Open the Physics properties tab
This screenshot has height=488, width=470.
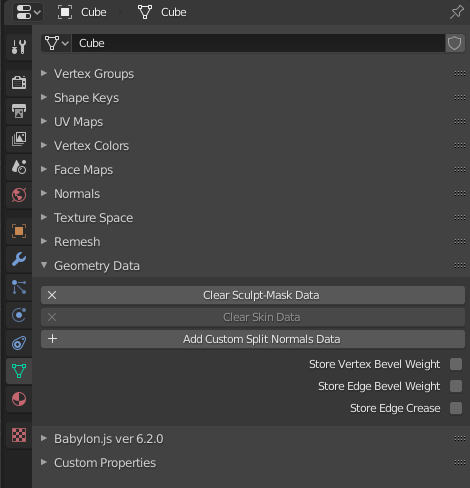tap(19, 315)
